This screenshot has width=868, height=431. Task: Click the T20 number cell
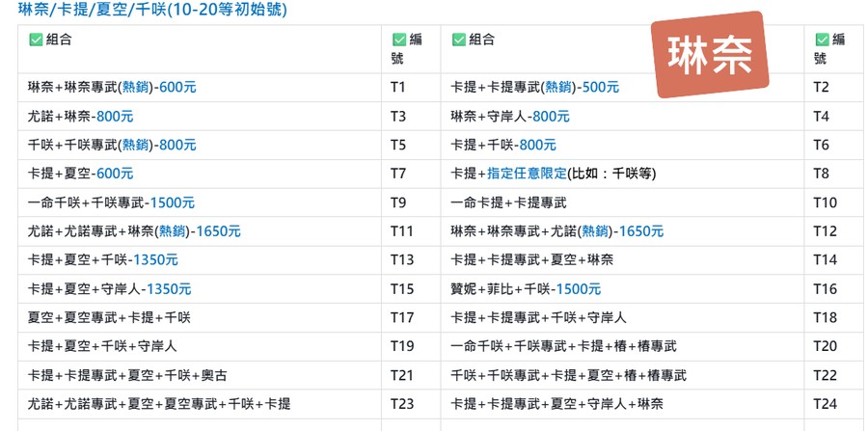point(825,346)
